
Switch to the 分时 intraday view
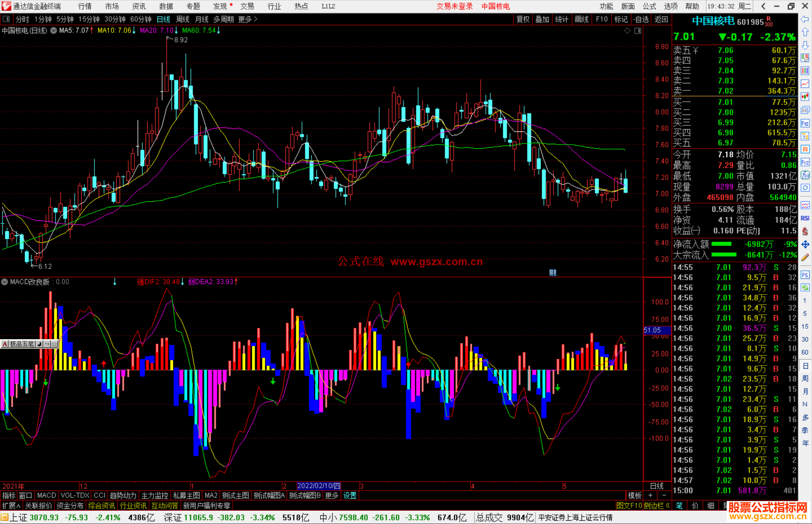pyautogui.click(x=22, y=19)
